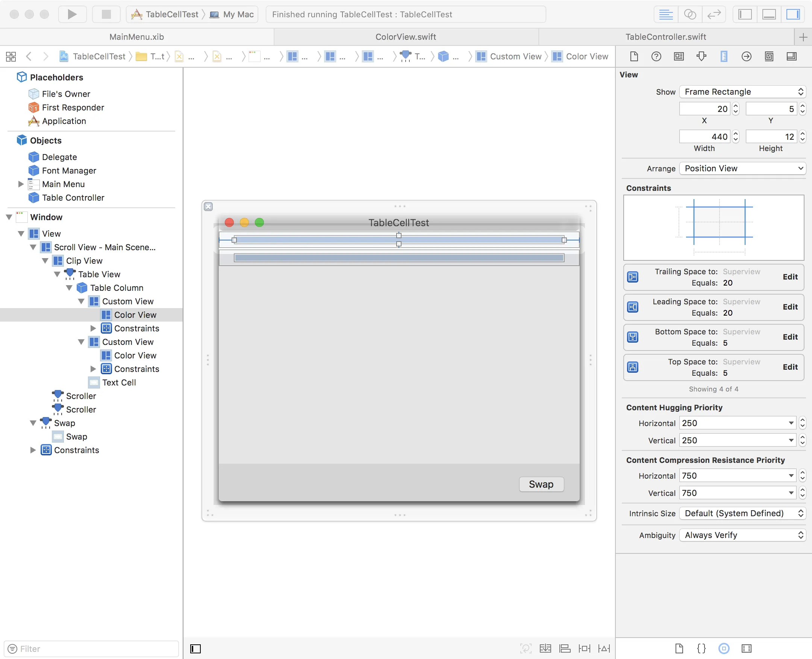Toggle the left navigator panel
Viewport: 812px width, 659px height.
tap(745, 14)
